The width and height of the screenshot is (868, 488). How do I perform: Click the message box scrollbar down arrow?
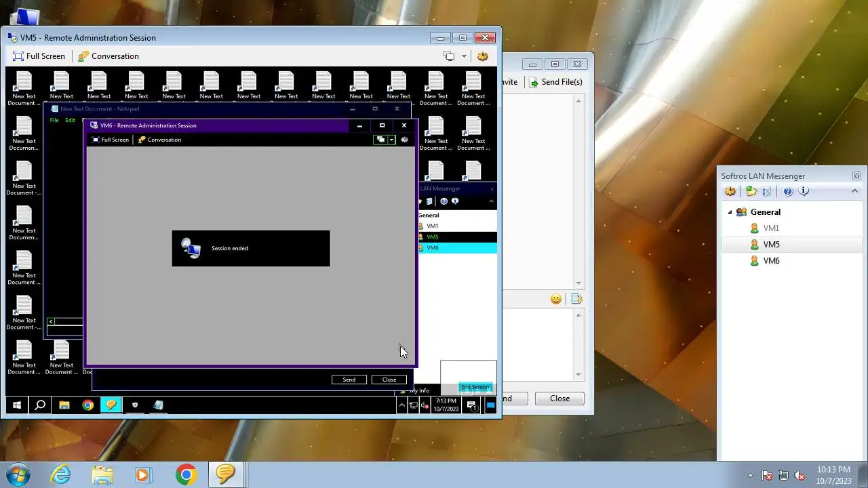(x=579, y=374)
